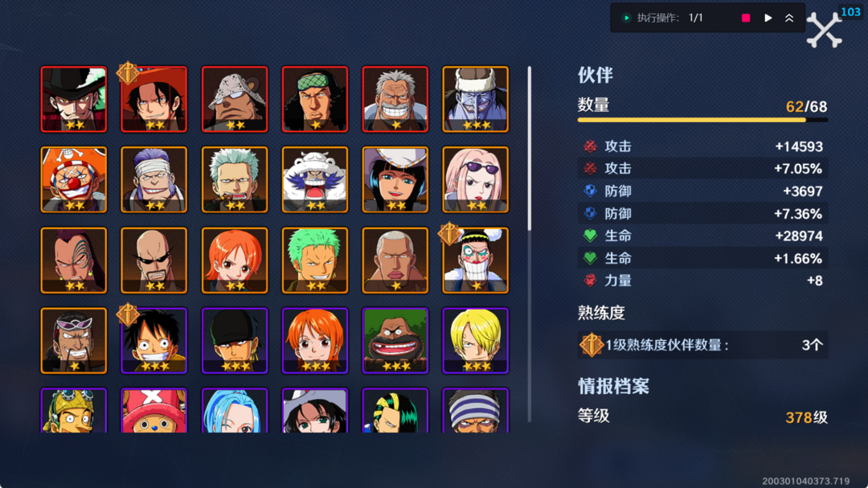
Task: Close panel with crossed bones icon
Action: pos(824,30)
